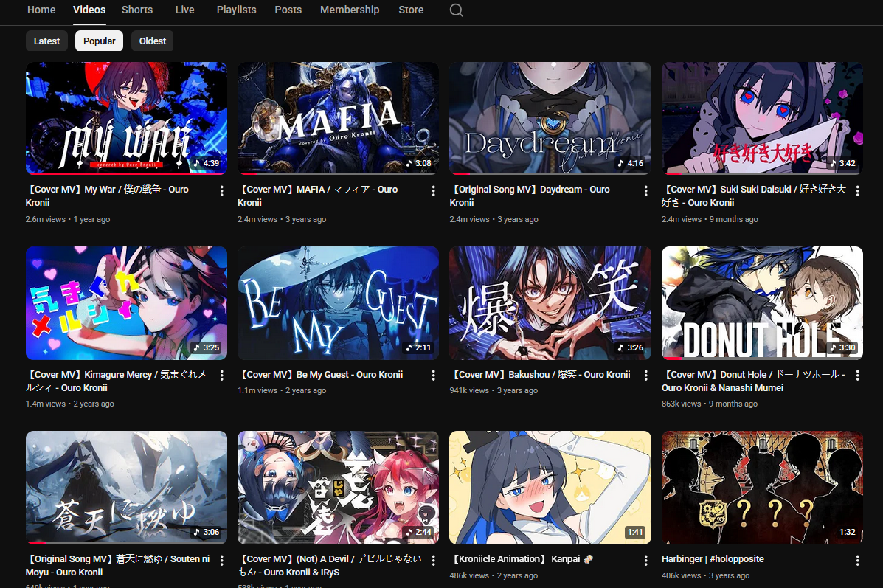Switch to the Home tab

pyautogui.click(x=41, y=10)
